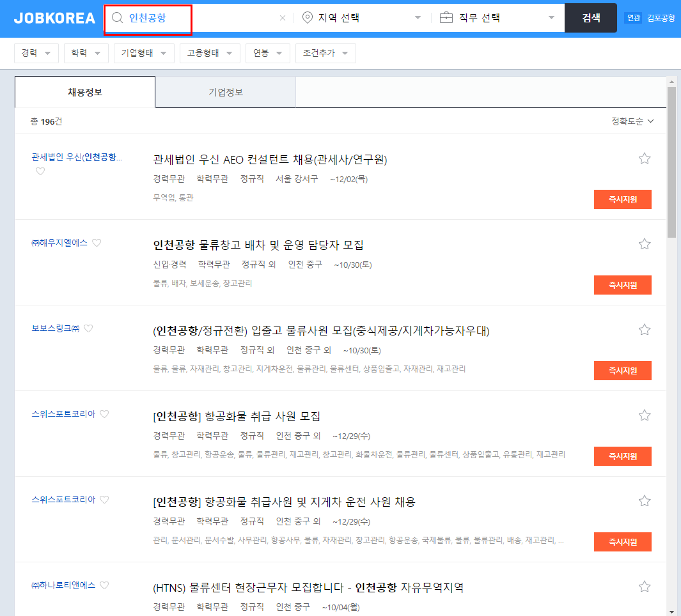
Task: Open posting 항공화물 취급사원 및 지게차 운전
Action: point(284,502)
